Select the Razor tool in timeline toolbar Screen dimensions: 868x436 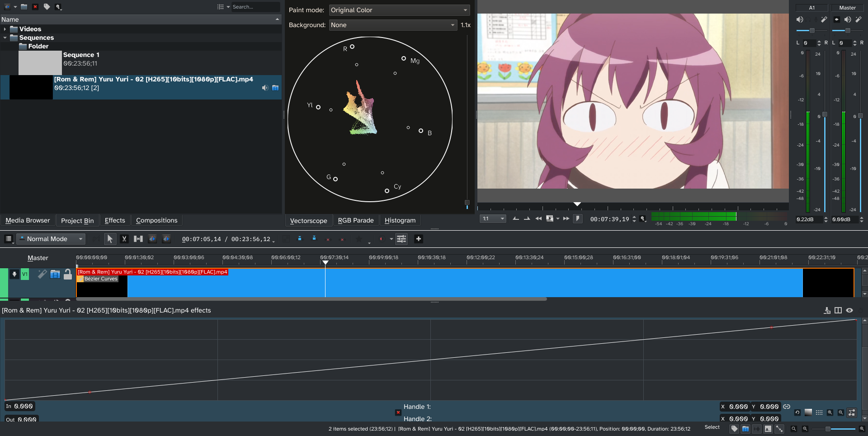[x=124, y=239]
